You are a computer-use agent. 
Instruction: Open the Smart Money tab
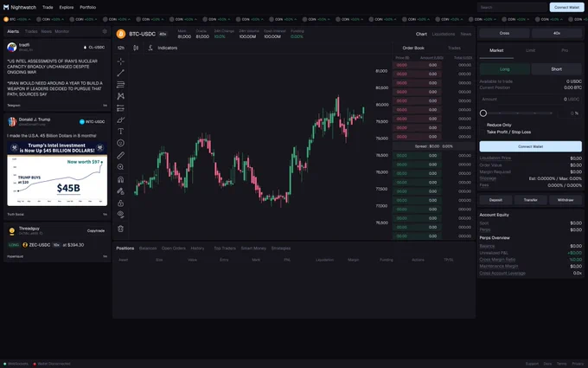point(253,249)
